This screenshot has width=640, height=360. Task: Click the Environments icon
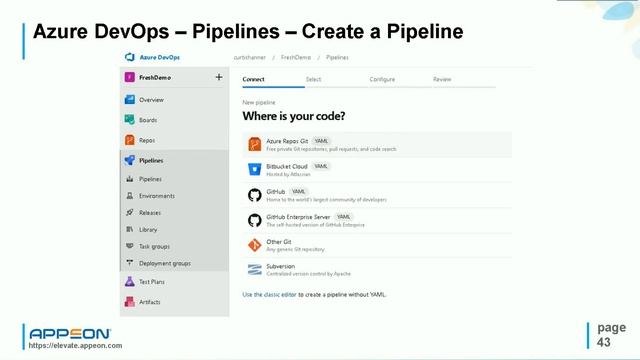pyautogui.click(x=130, y=196)
